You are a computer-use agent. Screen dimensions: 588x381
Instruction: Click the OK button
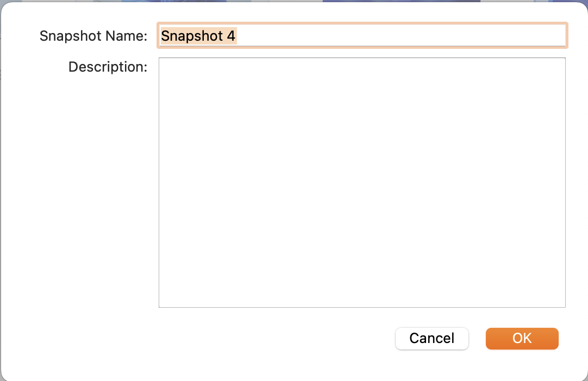[522, 338]
